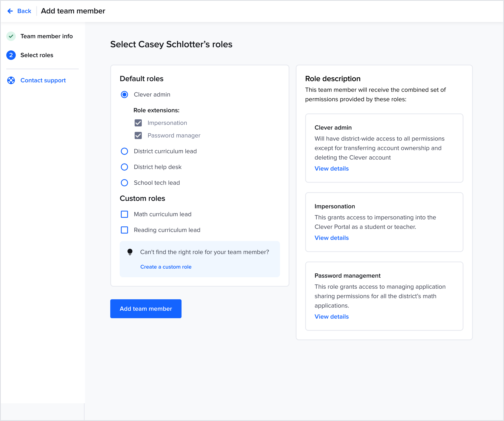Toggle the Impersonation extension checkbox
The image size is (504, 421).
(x=138, y=123)
